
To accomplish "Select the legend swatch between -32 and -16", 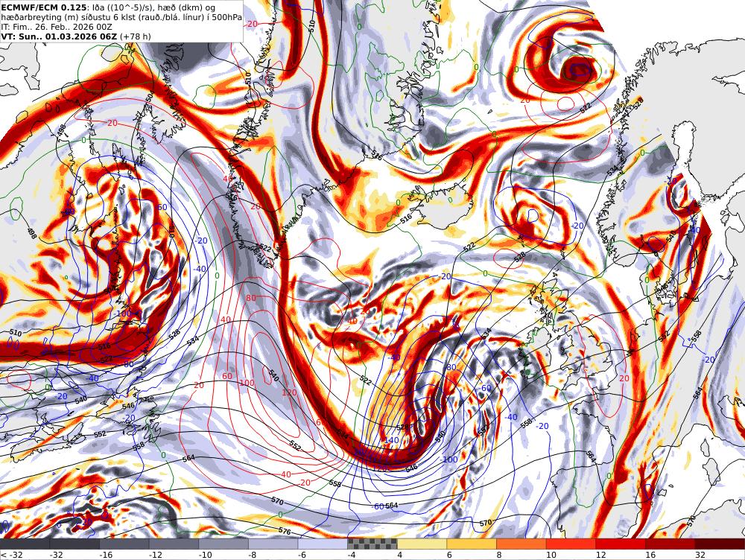I will [74, 544].
